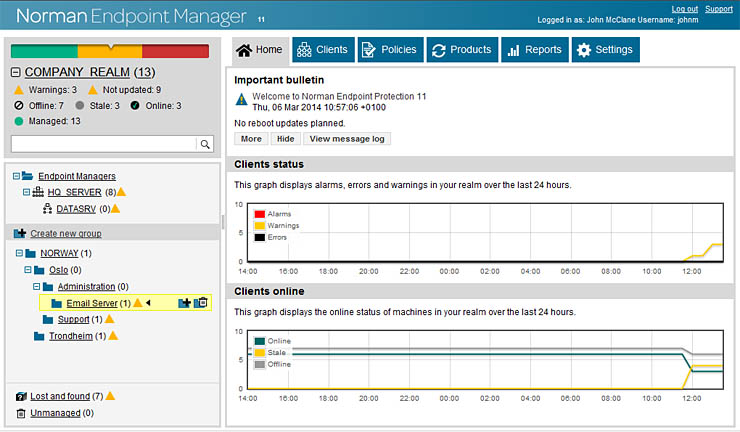This screenshot has width=740, height=432.
Task: Collapse the COMPANY_REALM summary section
Action: (x=16, y=73)
